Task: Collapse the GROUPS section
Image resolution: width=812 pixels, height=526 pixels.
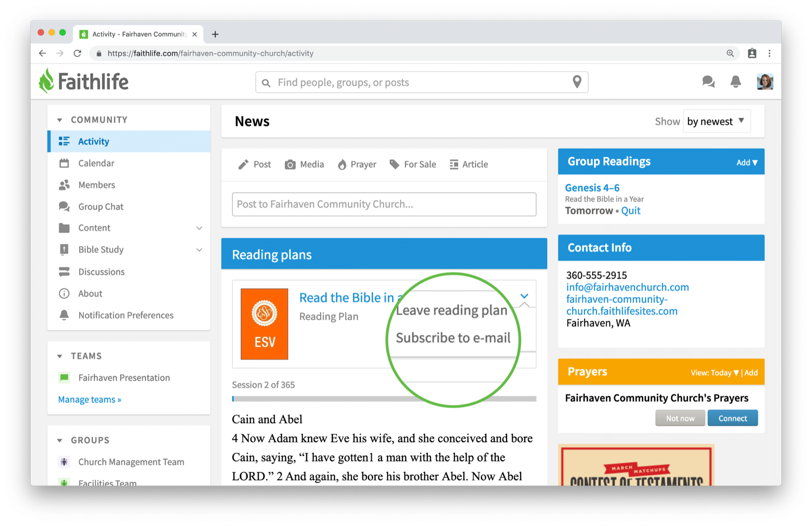Action: 60,440
